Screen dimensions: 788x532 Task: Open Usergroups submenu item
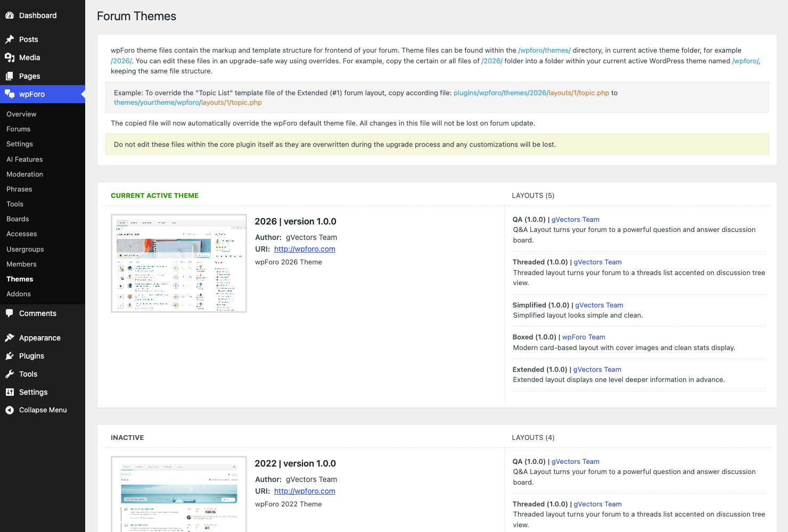[x=25, y=249]
